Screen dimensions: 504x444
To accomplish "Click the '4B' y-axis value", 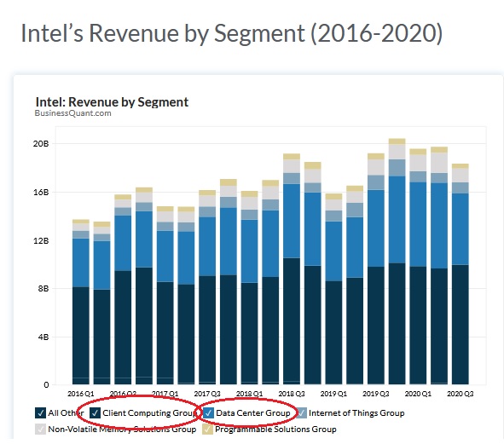I will point(43,337).
